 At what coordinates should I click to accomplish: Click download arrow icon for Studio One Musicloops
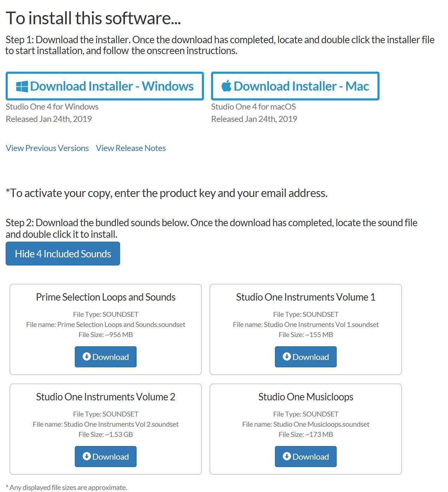[286, 457]
